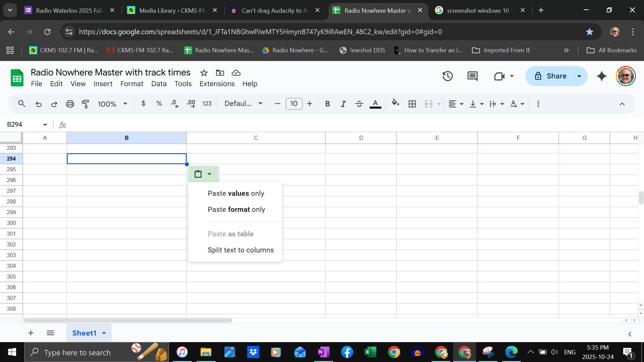The width and height of the screenshot is (644, 362).
Task: Open version history clock icon
Action: point(447,76)
